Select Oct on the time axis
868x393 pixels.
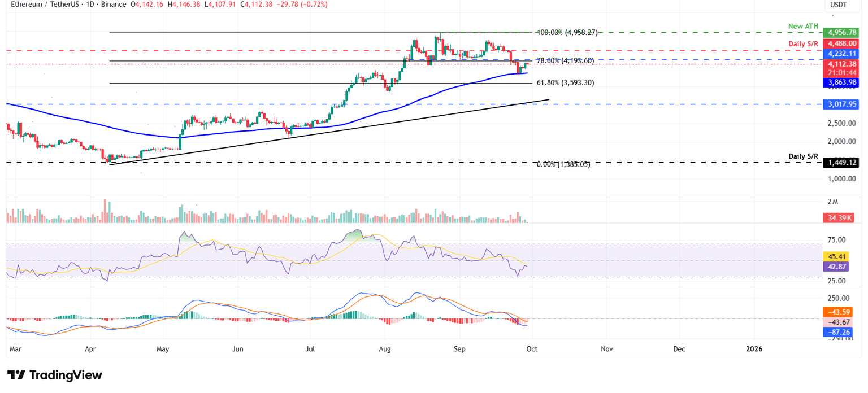coord(532,349)
